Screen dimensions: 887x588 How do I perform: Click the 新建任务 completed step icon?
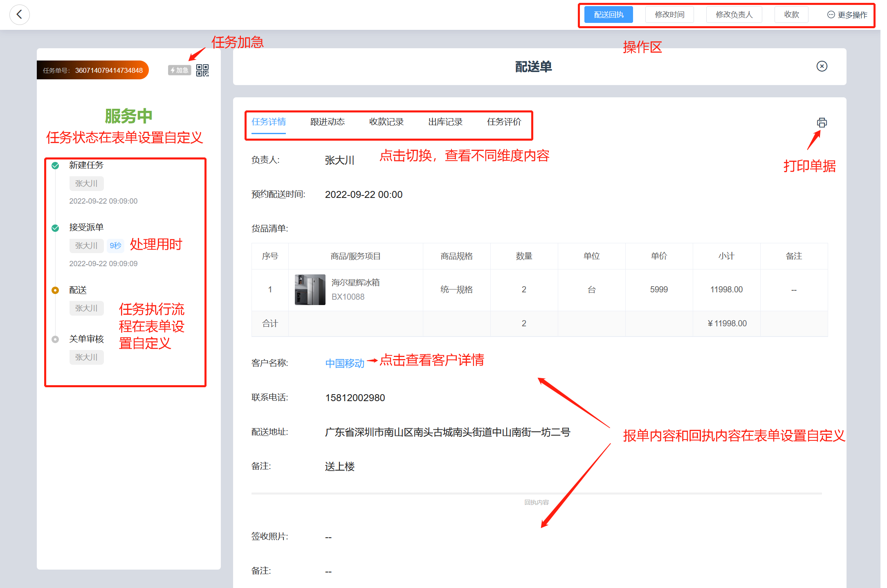coord(55,166)
